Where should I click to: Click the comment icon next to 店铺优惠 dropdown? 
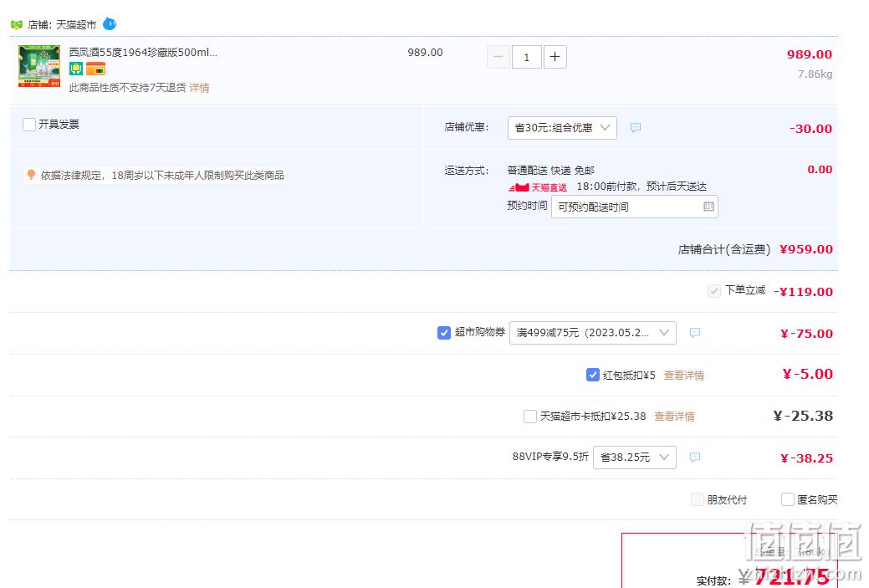pos(636,127)
